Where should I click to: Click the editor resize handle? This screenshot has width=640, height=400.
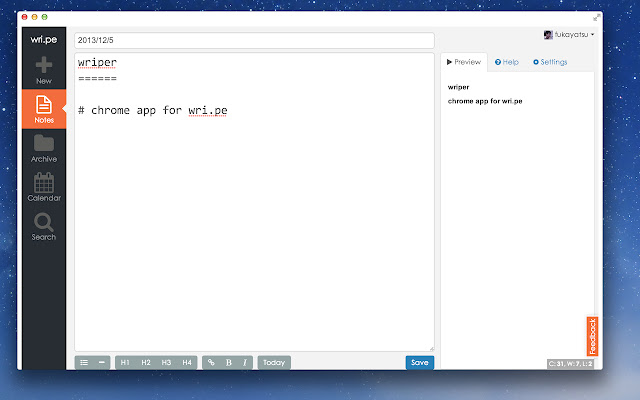point(431,349)
